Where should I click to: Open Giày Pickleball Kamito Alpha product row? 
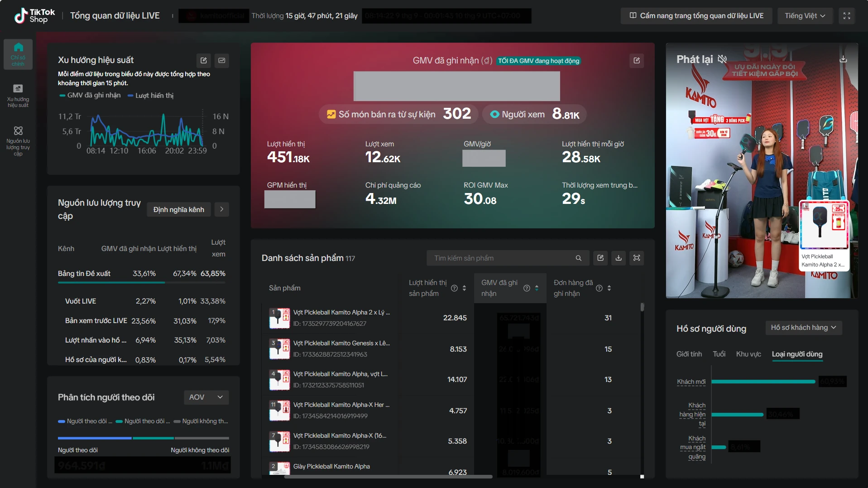pos(331,467)
